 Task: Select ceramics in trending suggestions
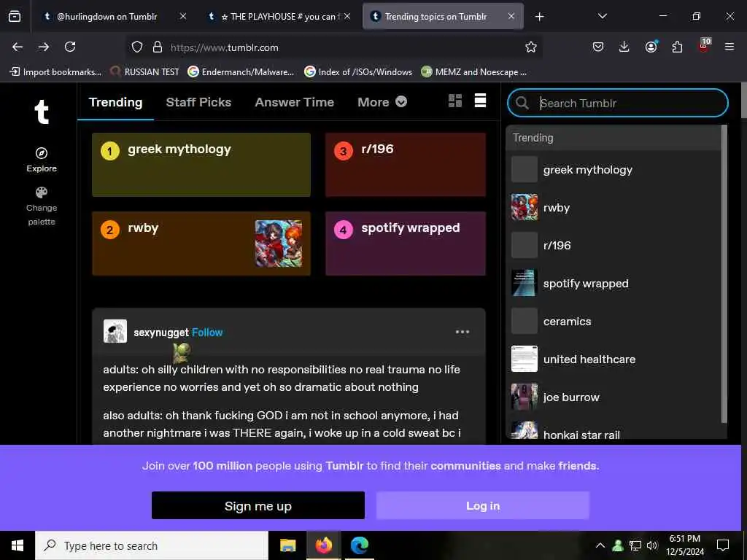point(614,321)
